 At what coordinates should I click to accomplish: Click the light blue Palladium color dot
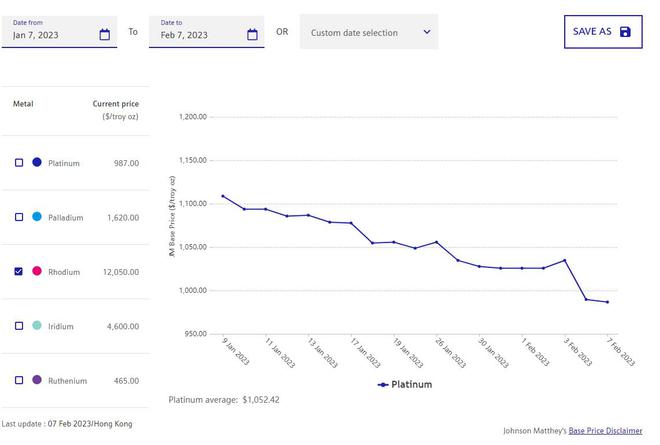tap(37, 217)
